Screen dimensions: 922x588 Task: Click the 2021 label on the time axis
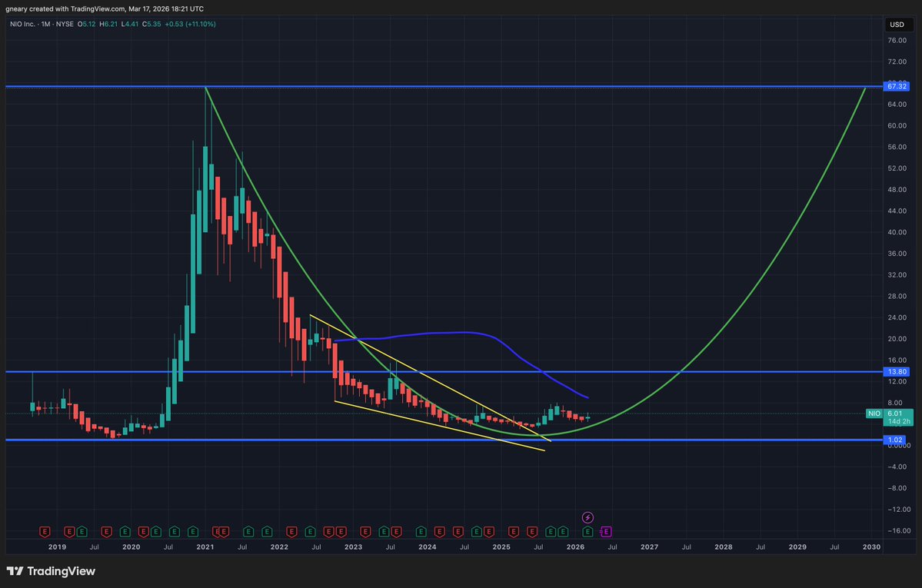(205, 546)
